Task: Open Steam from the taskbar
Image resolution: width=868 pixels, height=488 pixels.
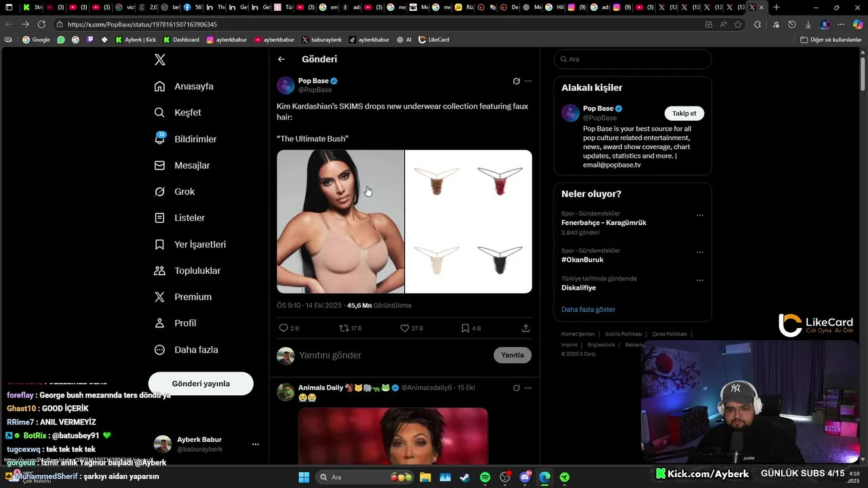Action: coord(465,477)
